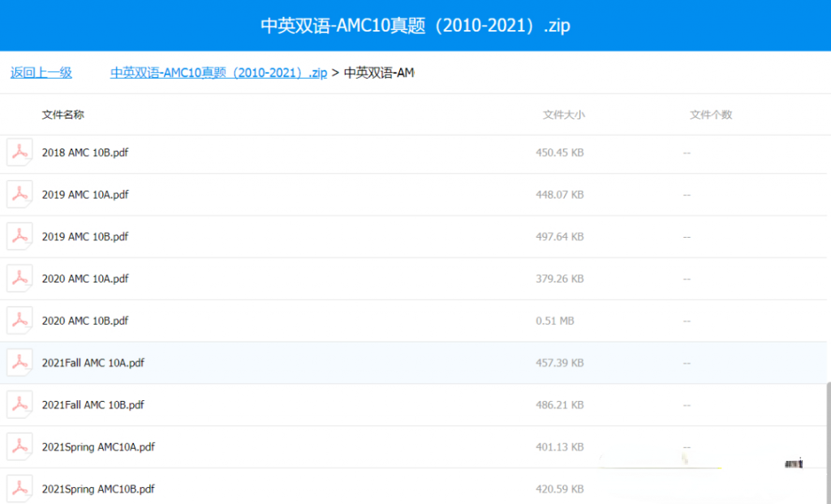Click the 文件大小 column header
831x504 pixels.
point(564,114)
